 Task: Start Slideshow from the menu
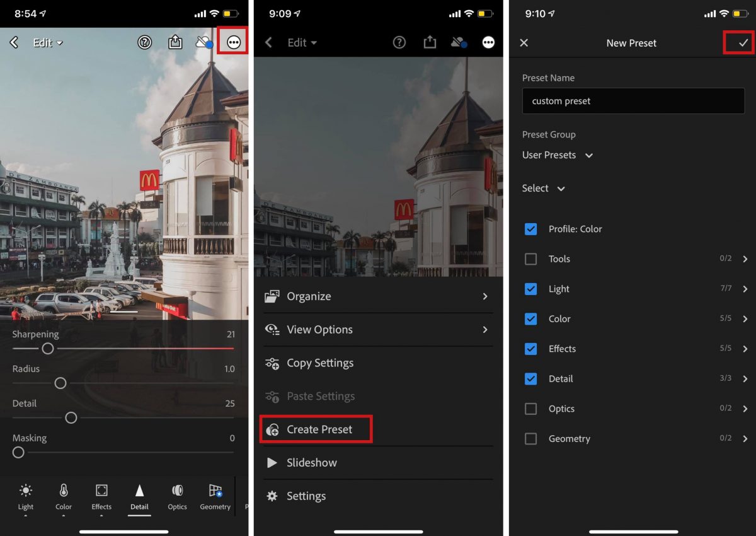coord(311,463)
